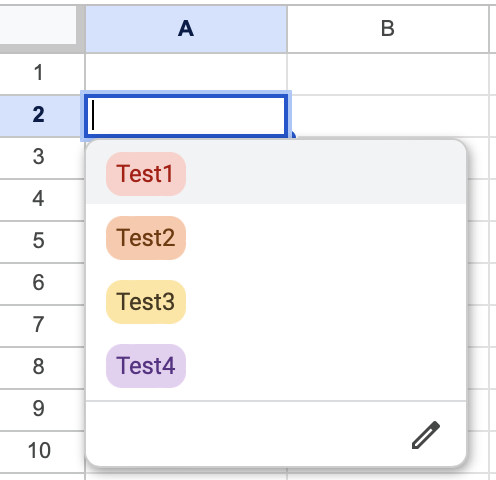Select row 4 header
Image resolution: width=496 pixels, height=480 pixels.
tap(39, 200)
